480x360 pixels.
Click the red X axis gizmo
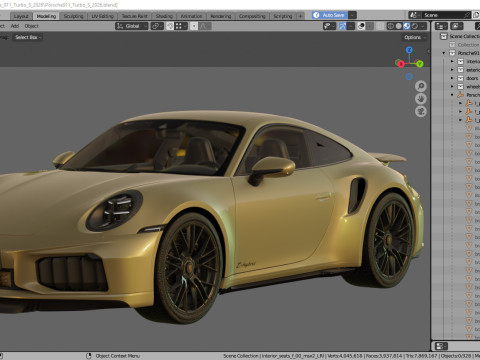[401, 64]
